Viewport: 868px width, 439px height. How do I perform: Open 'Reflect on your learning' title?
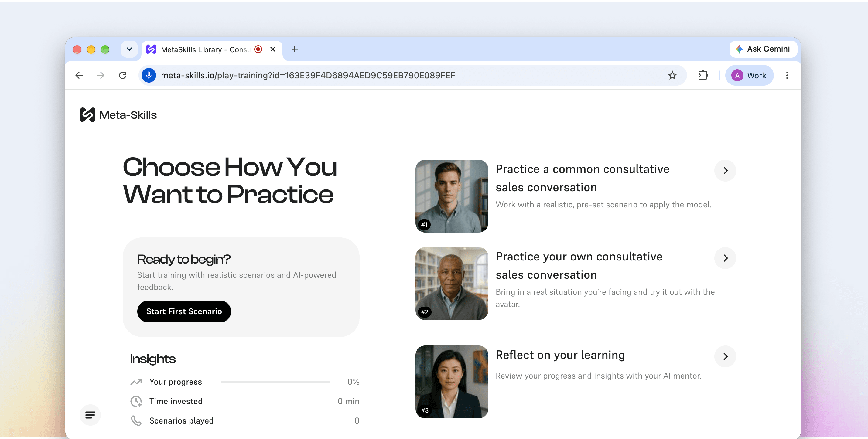pyautogui.click(x=560, y=355)
